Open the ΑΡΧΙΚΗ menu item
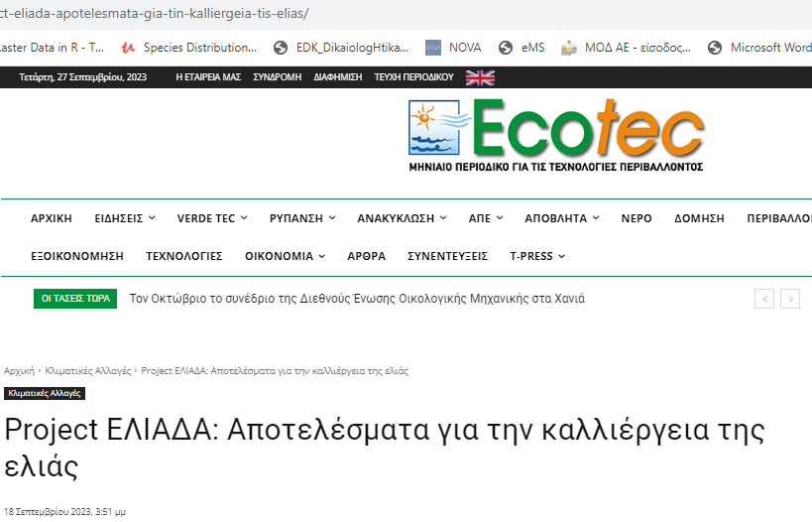Image resolution: width=812 pixels, height=522 pixels. click(x=52, y=218)
